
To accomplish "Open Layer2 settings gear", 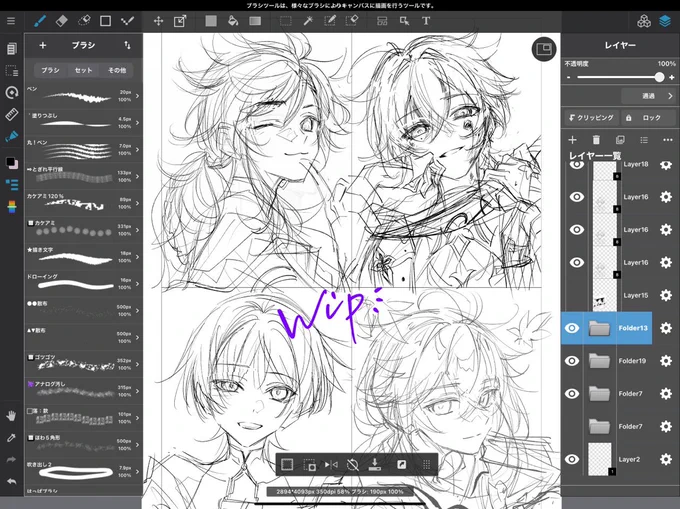I will click(666, 459).
